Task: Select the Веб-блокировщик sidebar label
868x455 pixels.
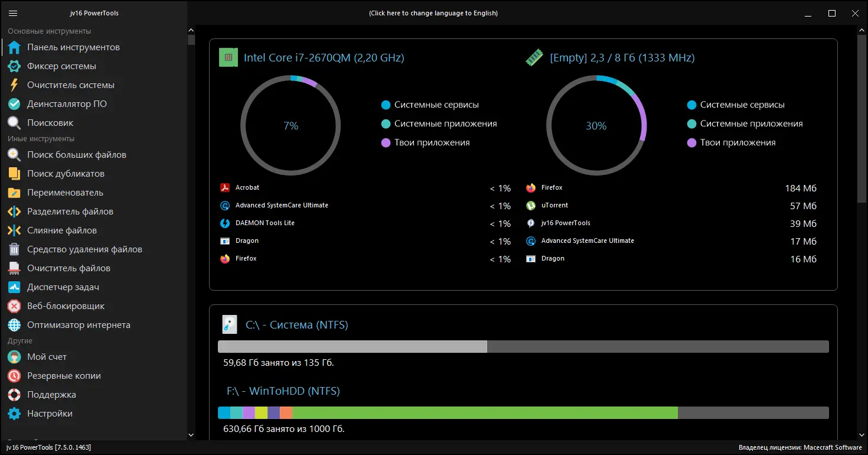Action: click(66, 306)
